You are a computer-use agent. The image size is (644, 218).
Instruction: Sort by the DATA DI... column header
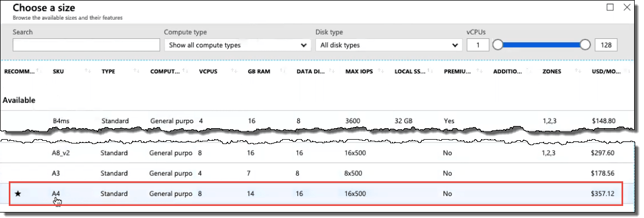click(x=310, y=71)
